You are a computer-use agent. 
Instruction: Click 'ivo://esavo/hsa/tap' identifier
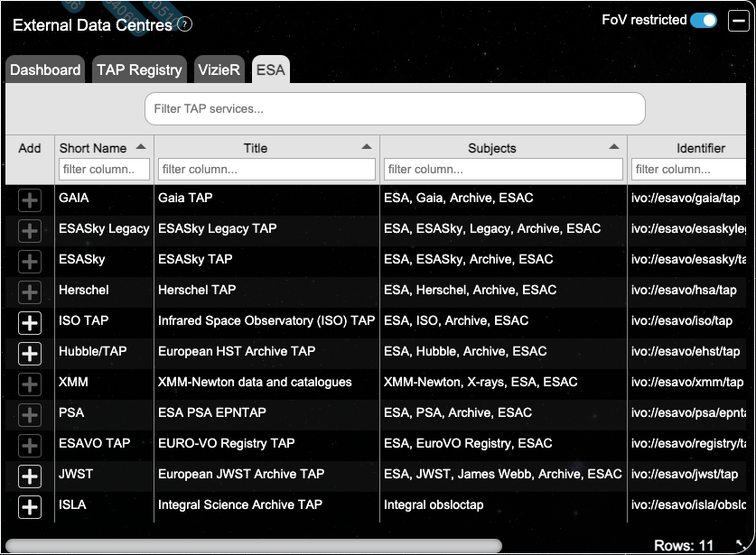click(x=684, y=290)
